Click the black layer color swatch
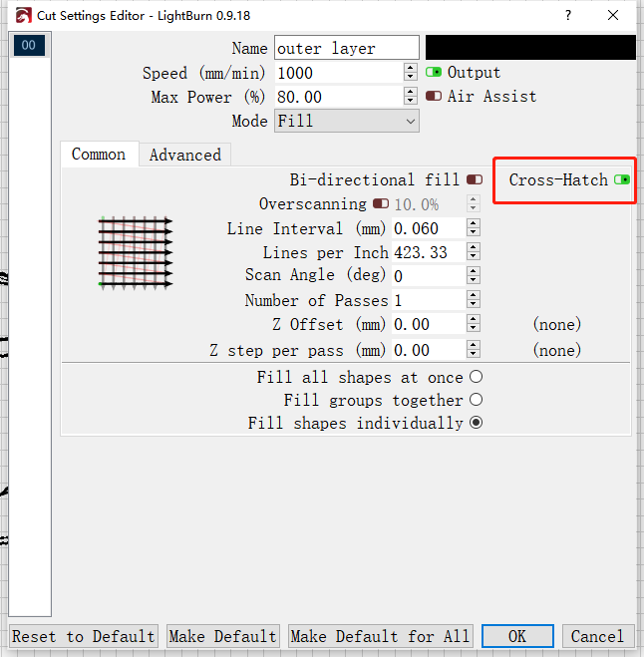 [530, 47]
